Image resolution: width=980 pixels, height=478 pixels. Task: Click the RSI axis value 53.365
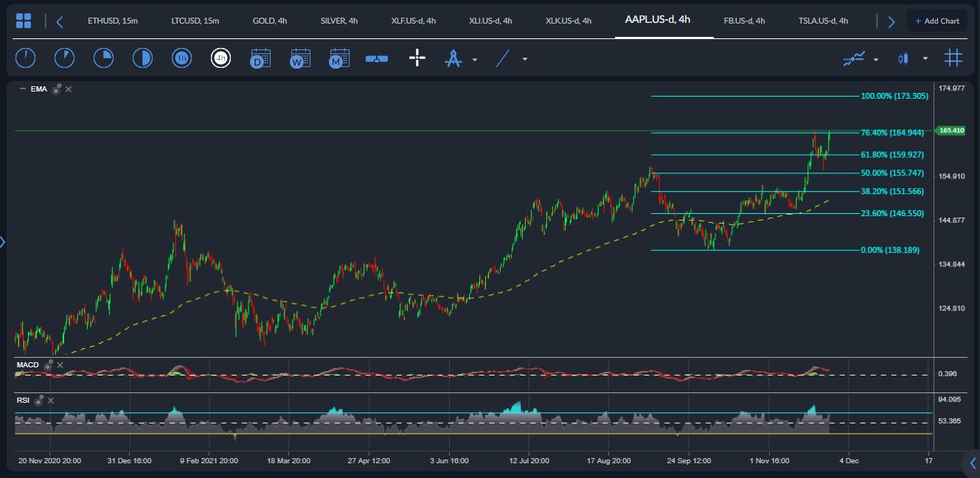click(949, 421)
